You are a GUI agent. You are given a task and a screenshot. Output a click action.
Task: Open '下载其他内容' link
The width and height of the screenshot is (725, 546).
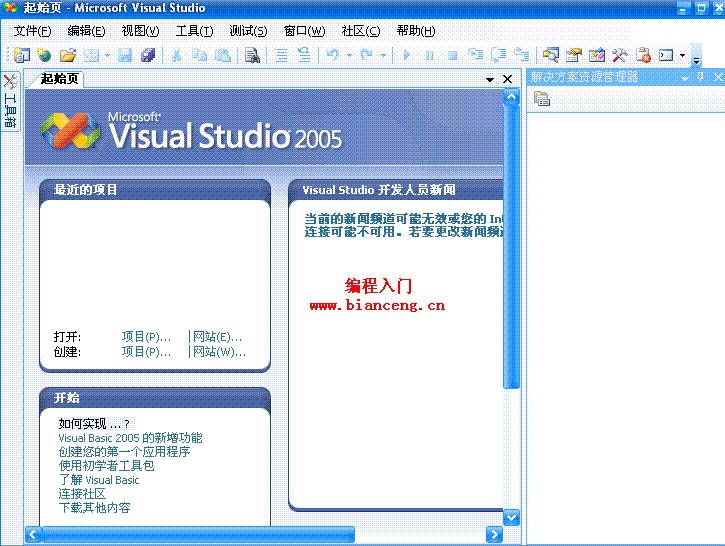click(94, 508)
